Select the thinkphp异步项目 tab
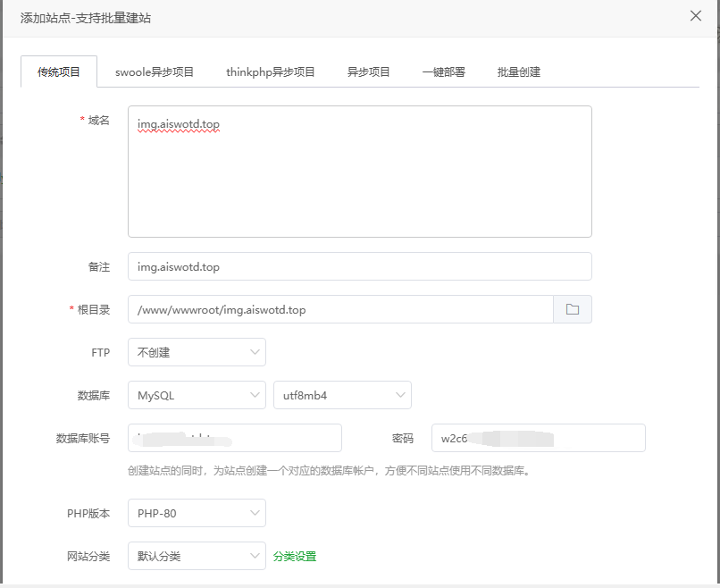Image resolution: width=720 pixels, height=588 pixels. tap(271, 72)
